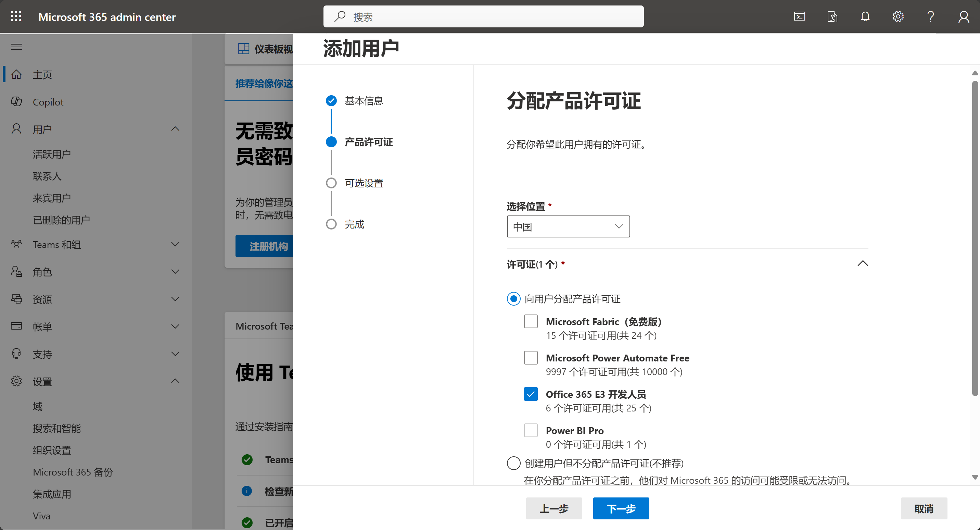Open Microsoft 365 备份 in sidebar
Viewport: 980px width, 530px height.
coord(73,472)
